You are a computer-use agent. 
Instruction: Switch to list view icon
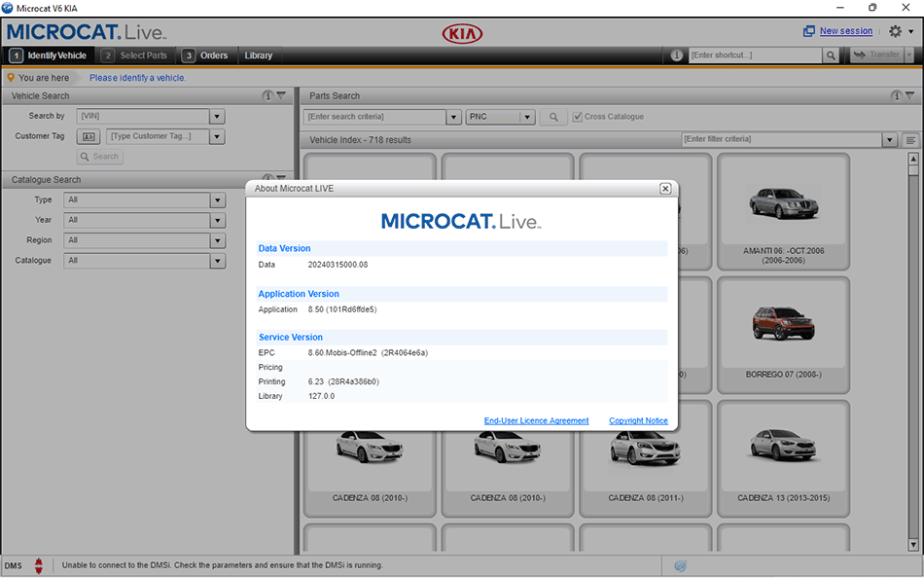[910, 140]
